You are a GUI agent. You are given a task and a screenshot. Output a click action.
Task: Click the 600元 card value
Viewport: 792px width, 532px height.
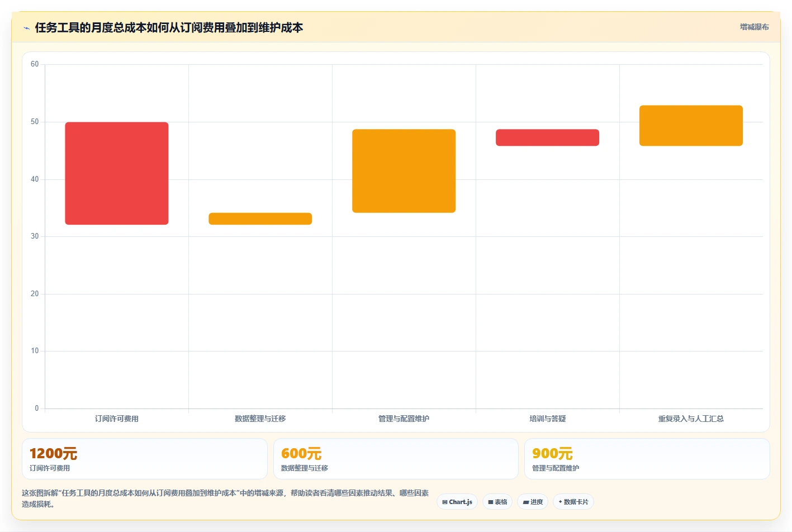click(301, 453)
